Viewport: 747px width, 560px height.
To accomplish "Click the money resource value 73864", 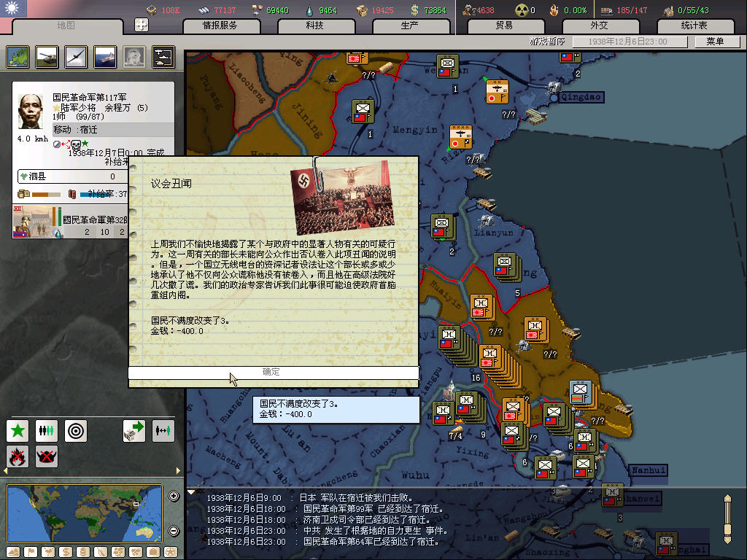I will [x=435, y=10].
